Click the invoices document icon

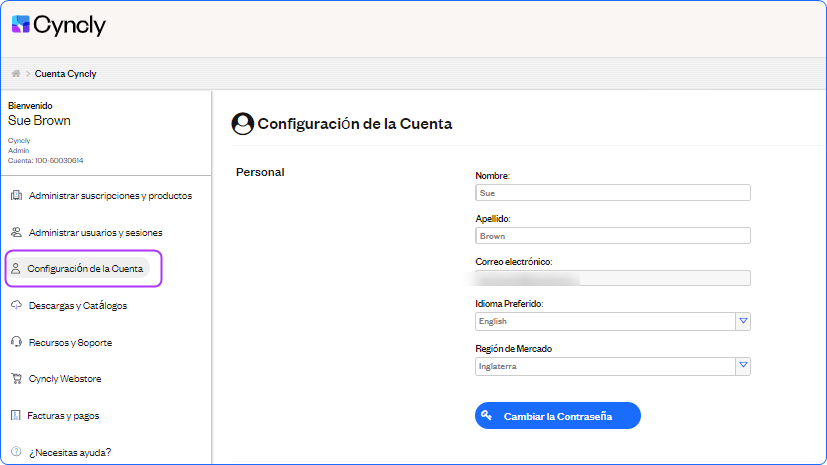[16, 415]
